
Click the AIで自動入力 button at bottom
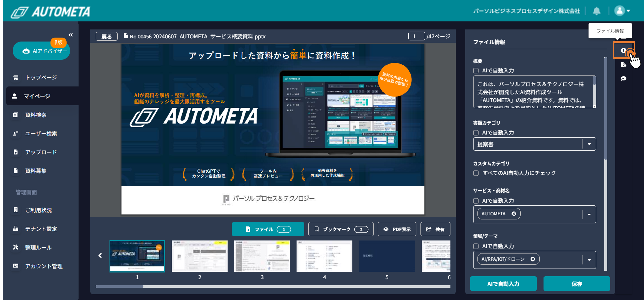click(x=503, y=284)
